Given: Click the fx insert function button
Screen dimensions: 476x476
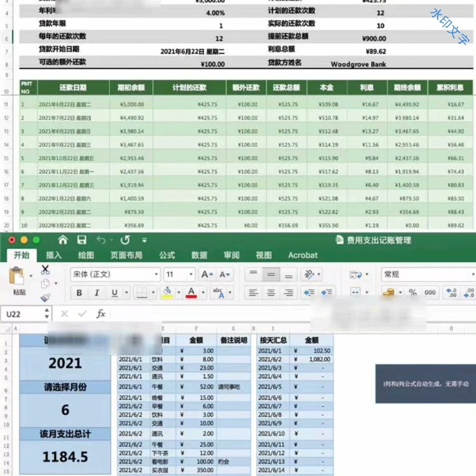Looking at the screenshot, I should pyautogui.click(x=101, y=314).
